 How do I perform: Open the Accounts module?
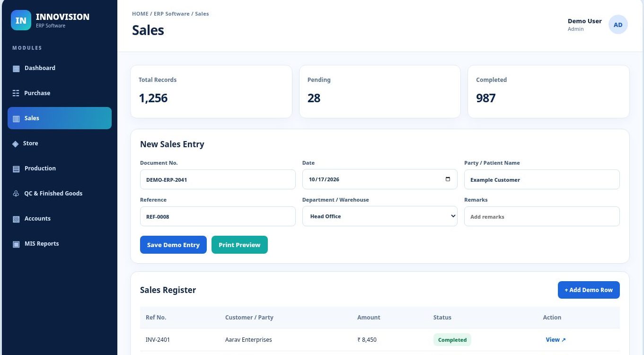[x=60, y=219]
